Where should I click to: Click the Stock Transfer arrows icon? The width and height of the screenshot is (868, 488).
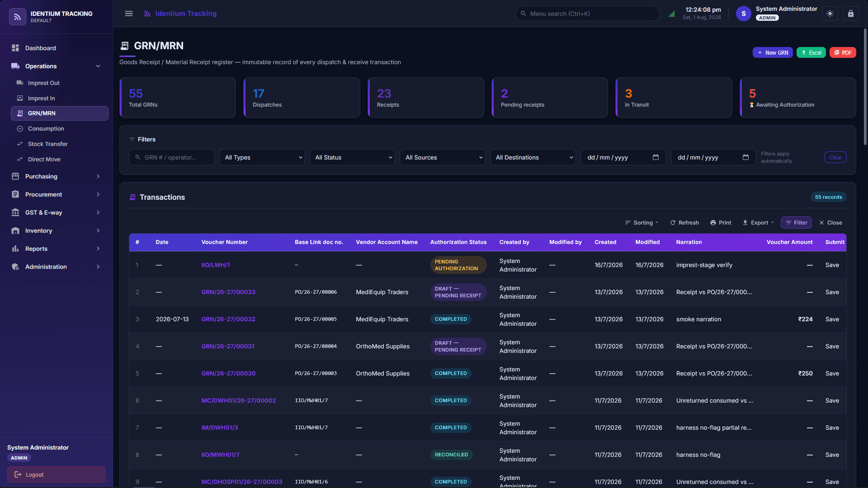20,144
